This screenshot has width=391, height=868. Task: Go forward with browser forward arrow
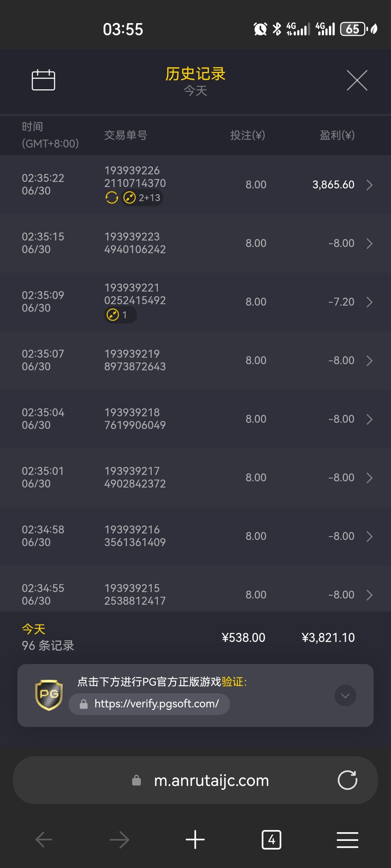[119, 839]
